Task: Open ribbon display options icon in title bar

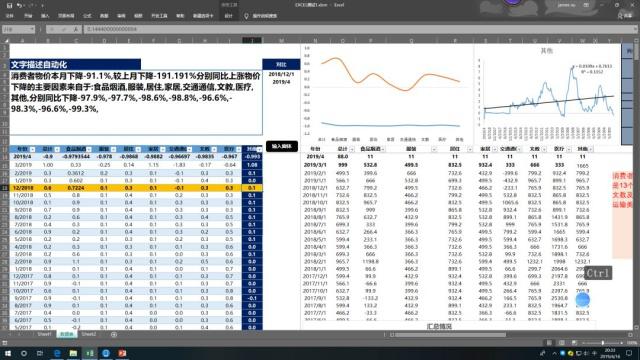Action: tap(586, 5)
